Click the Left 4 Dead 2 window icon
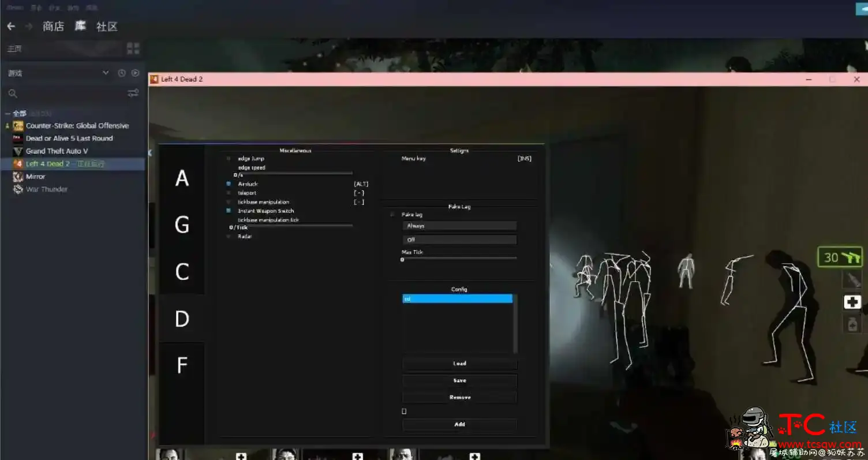The width and height of the screenshot is (868, 460). pyautogui.click(x=155, y=80)
